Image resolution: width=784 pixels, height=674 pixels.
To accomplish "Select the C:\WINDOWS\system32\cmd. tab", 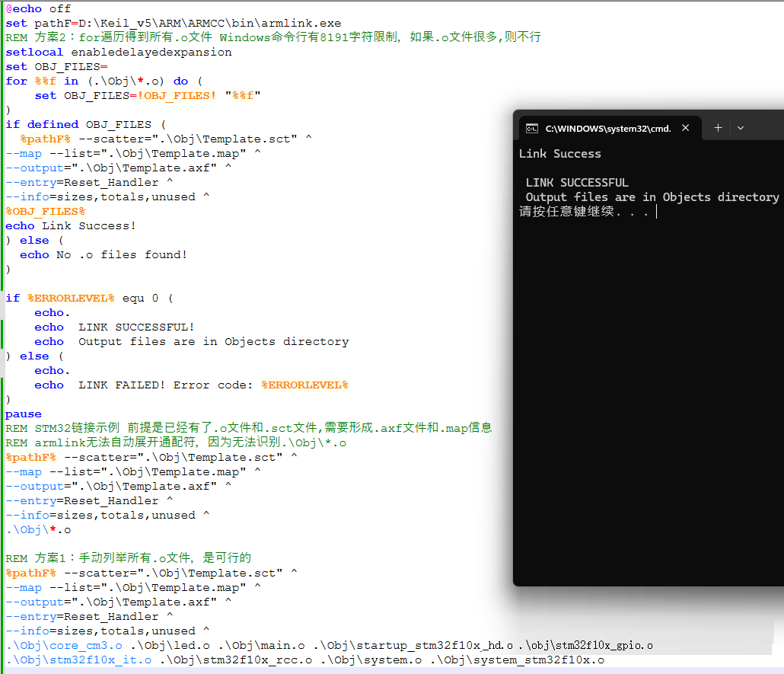I will point(607,128).
